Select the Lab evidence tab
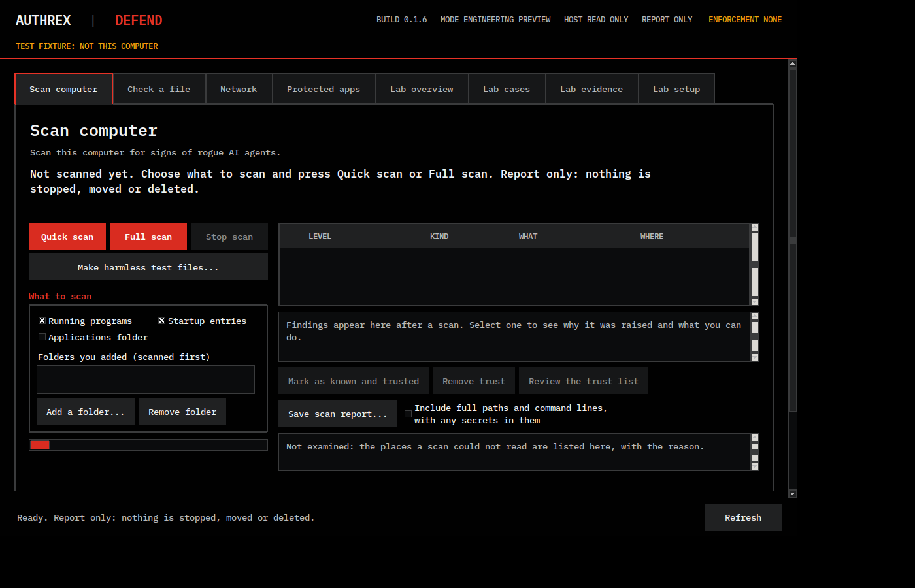Screen dimensions: 915x588 click(591, 89)
